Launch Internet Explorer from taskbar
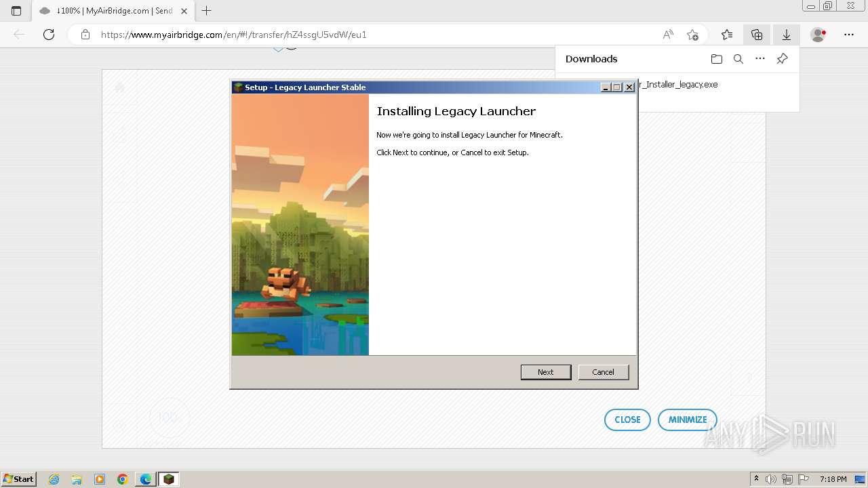 click(x=54, y=479)
